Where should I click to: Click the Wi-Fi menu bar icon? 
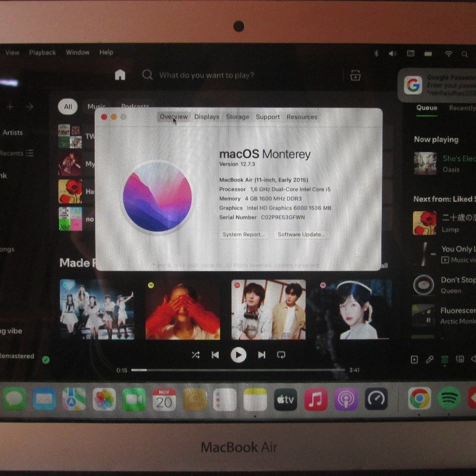pos(448,54)
